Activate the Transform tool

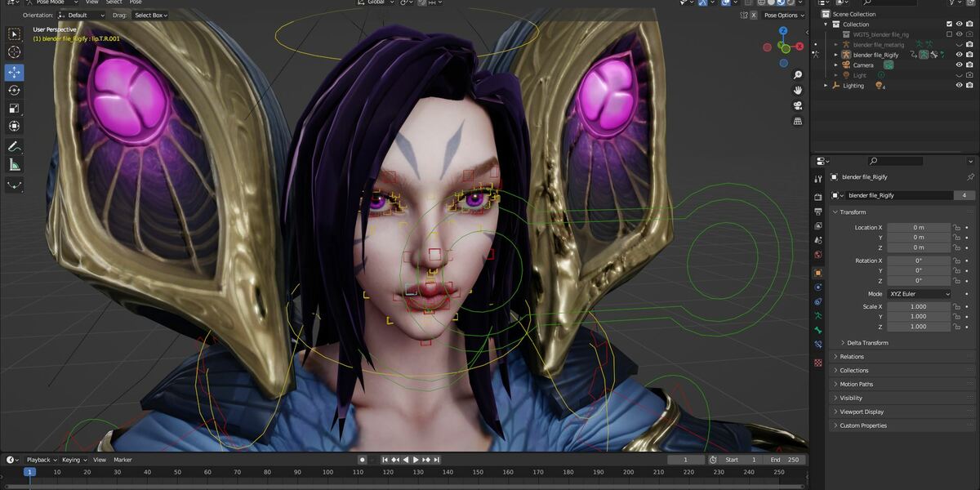click(x=15, y=126)
